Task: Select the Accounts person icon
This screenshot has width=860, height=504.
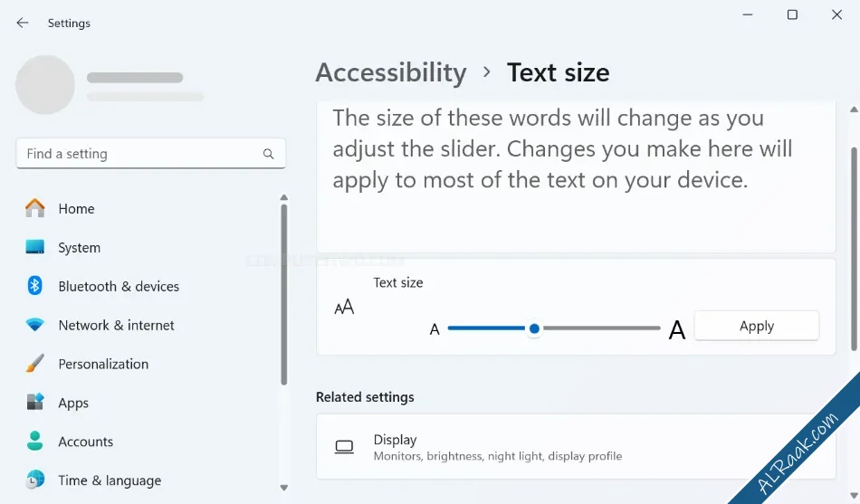Action: (x=35, y=441)
